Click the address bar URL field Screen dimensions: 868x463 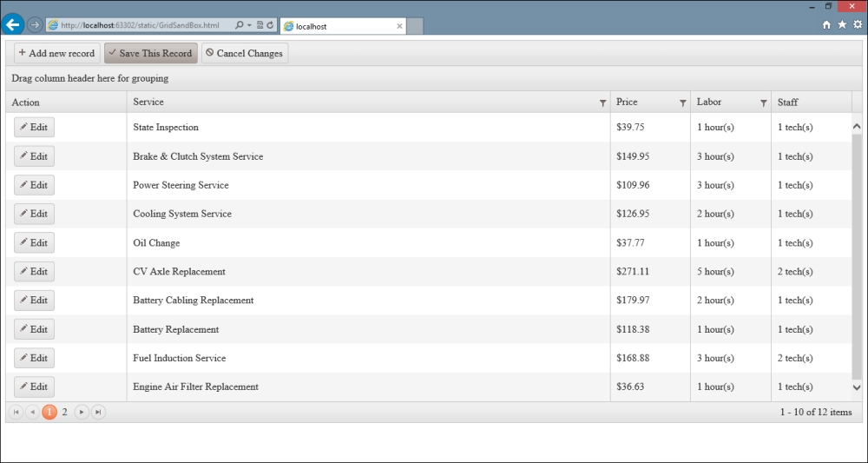[x=140, y=25]
